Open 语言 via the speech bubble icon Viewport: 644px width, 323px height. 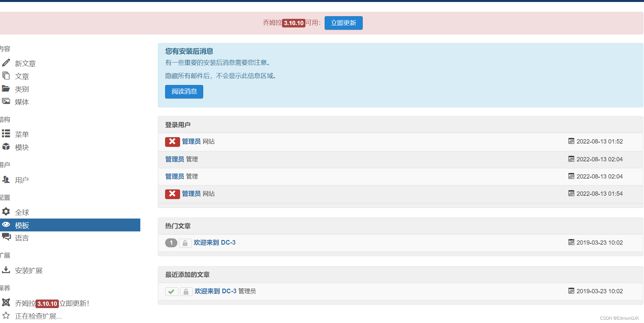click(x=6, y=237)
